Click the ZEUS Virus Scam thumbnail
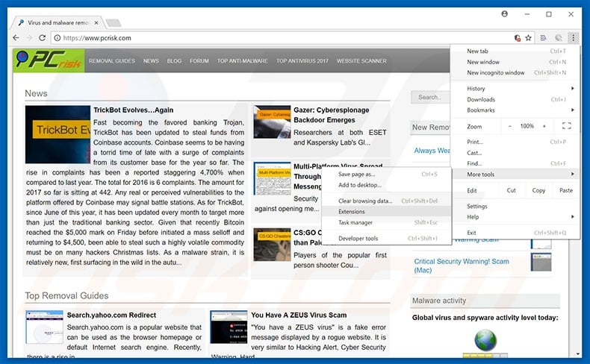 (x=229, y=327)
